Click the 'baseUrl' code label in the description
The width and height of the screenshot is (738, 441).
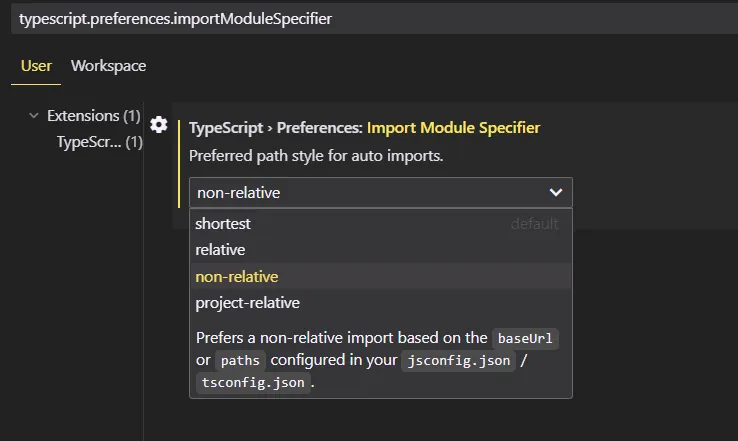pos(525,338)
